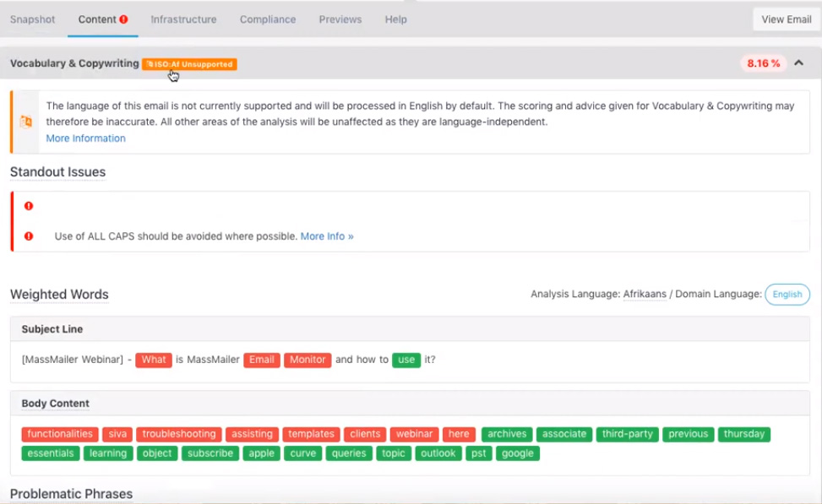
Task: Click the 8.16 % score badge
Action: 764,63
